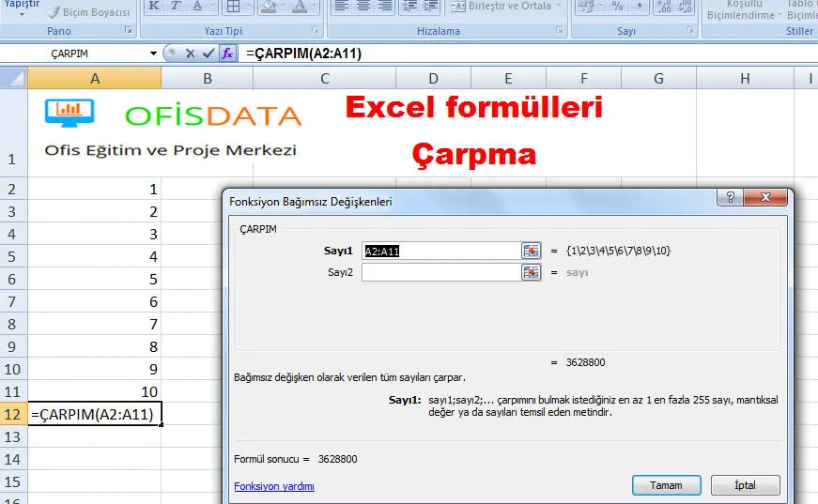The height and width of the screenshot is (504, 818).
Task: Open the Fonksiyon yardımı help link
Action: 273,486
